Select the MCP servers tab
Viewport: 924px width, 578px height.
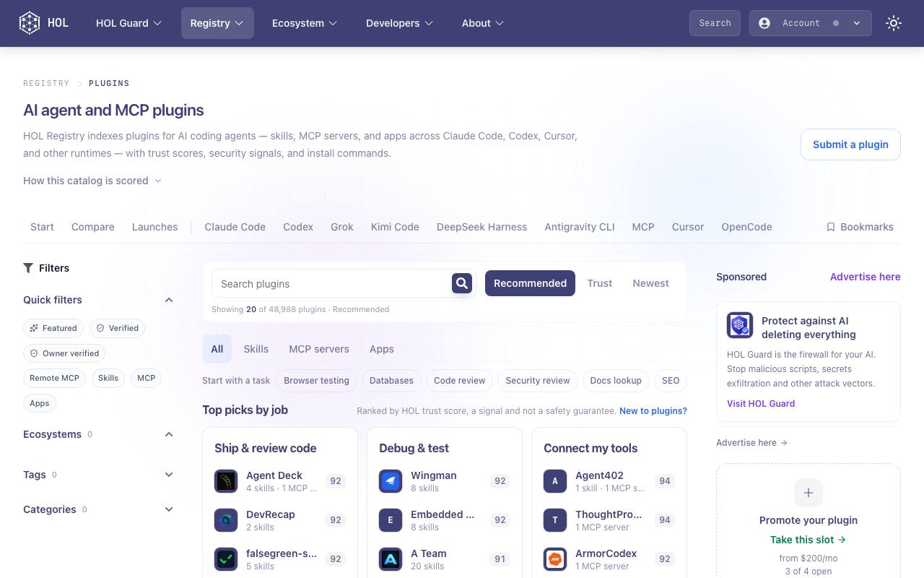[319, 349]
